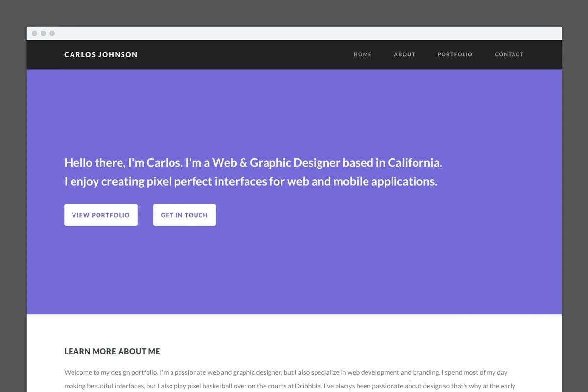Click the middle window control dot
This screenshot has height=392, width=588.
click(x=43, y=33)
